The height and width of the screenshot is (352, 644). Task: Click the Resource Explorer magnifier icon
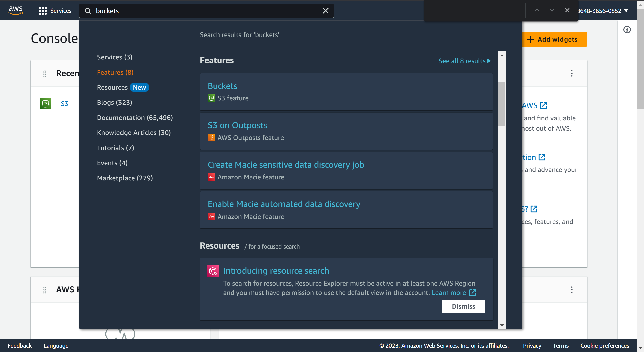click(213, 271)
